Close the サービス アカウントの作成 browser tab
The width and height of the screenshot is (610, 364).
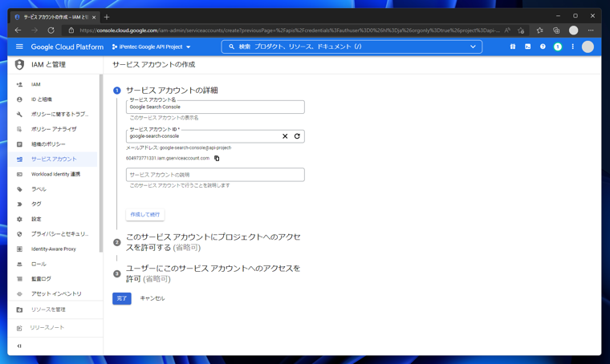click(94, 17)
